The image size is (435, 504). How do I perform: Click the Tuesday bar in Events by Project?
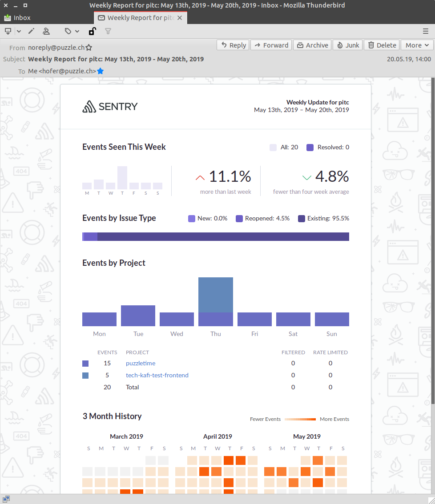pos(138,316)
